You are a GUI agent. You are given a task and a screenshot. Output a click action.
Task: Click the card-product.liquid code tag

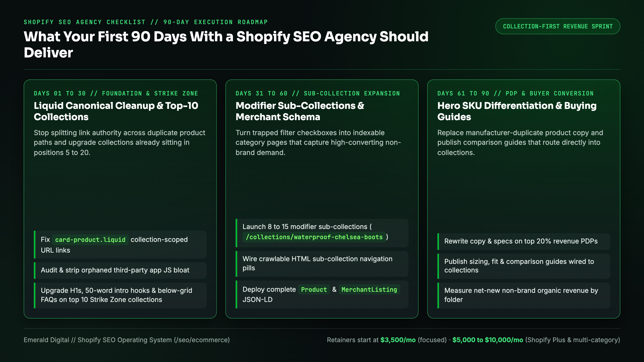coord(90,239)
